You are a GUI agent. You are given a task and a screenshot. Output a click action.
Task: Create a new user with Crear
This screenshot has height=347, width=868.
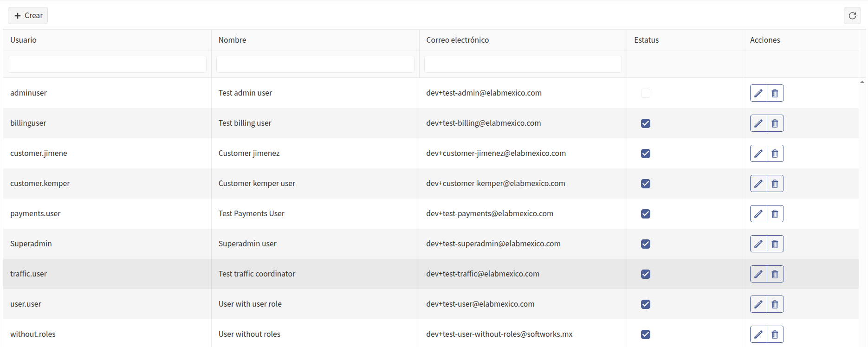[28, 16]
